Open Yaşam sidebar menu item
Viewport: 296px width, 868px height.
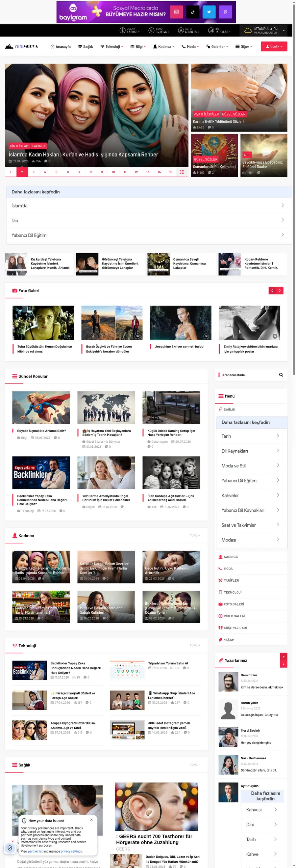[251, 639]
